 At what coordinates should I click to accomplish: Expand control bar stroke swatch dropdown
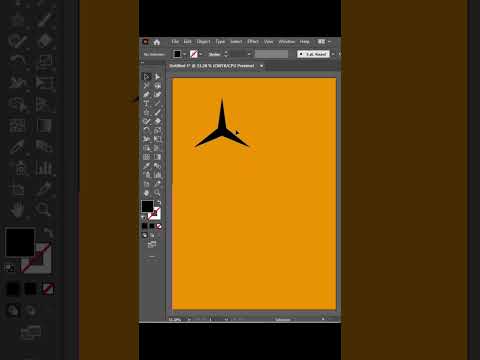pos(201,54)
